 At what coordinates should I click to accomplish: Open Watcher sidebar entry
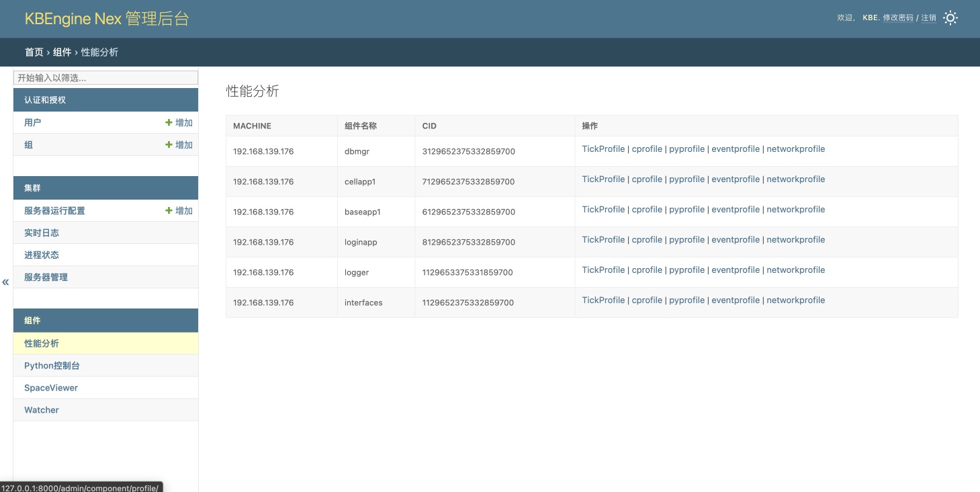tap(42, 410)
